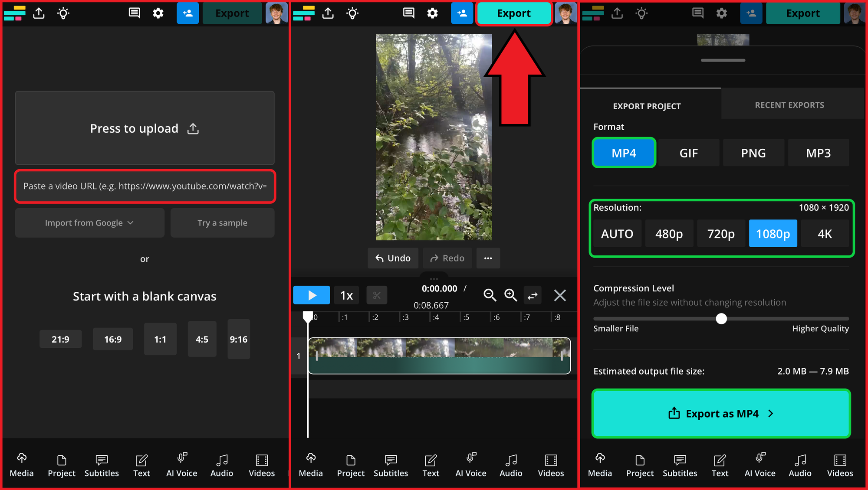Image resolution: width=868 pixels, height=490 pixels.
Task: Click Export as MP4
Action: (x=721, y=413)
